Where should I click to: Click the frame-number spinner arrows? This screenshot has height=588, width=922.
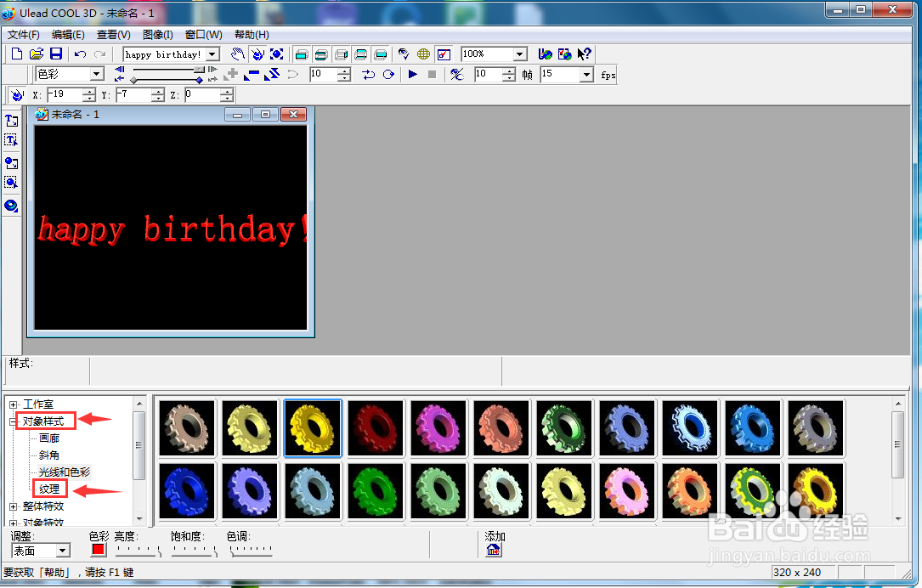344,74
